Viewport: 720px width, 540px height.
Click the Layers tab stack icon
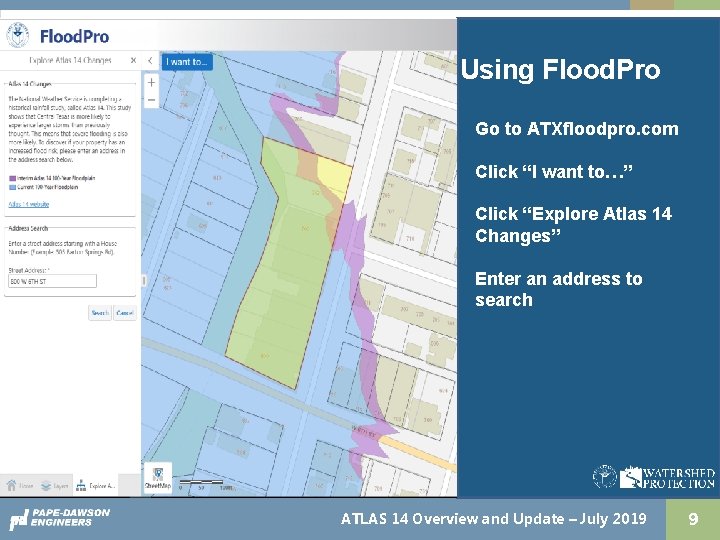[x=46, y=485]
